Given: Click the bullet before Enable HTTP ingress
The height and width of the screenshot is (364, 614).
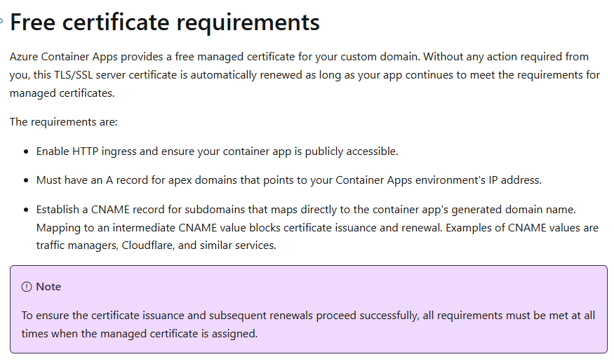Looking at the screenshot, I should click(x=27, y=151).
